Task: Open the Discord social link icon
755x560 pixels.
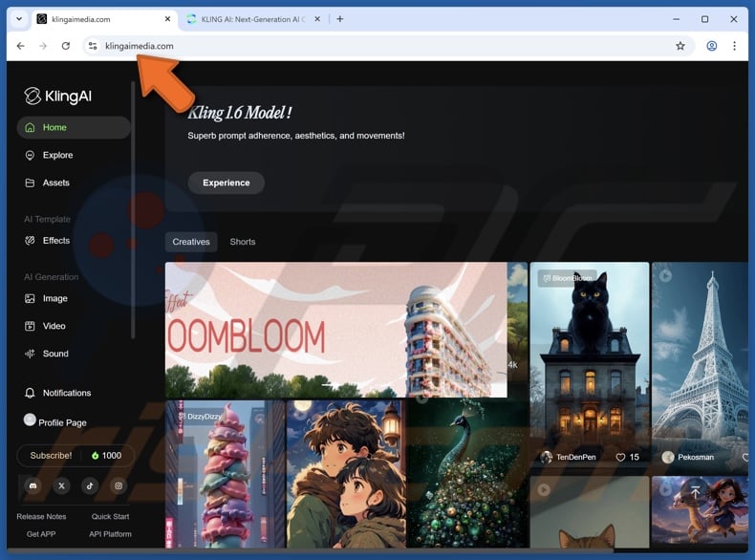Action: point(33,485)
